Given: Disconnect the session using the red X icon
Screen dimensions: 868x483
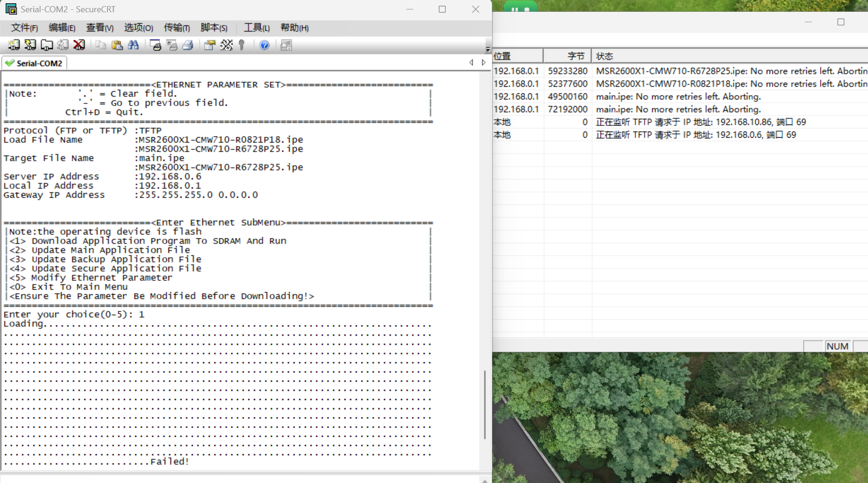Looking at the screenshot, I should [79, 45].
